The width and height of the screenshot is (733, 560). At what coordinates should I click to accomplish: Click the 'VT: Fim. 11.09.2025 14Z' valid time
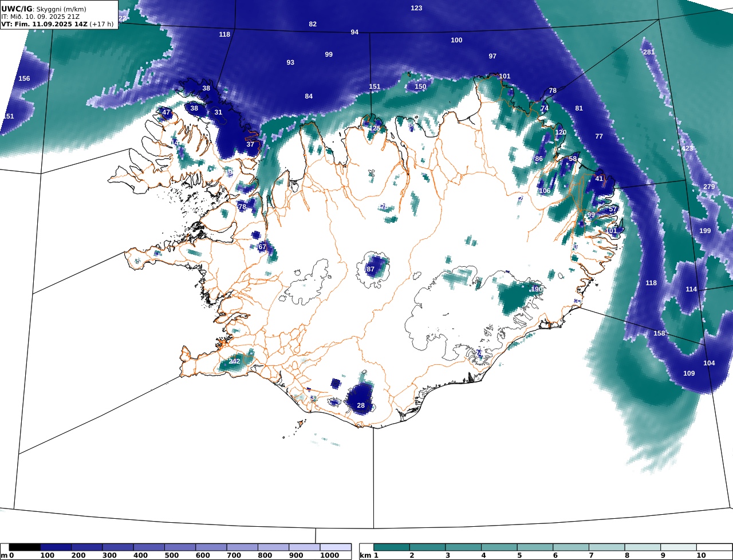(44, 25)
